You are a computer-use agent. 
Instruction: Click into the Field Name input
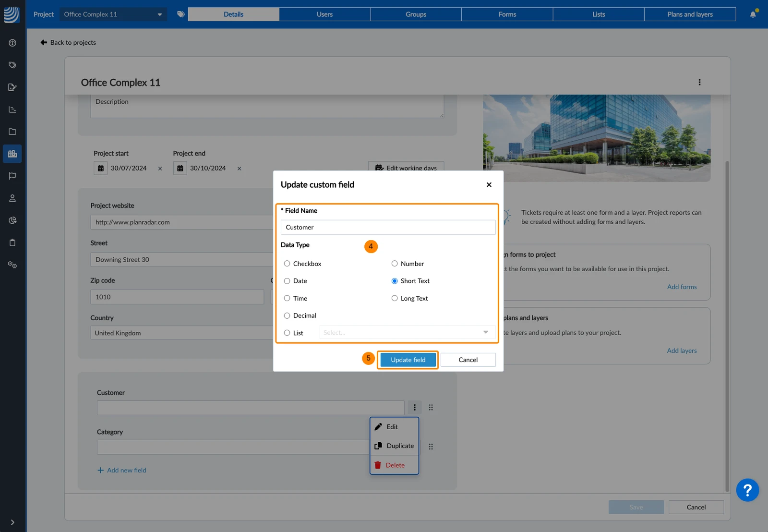point(388,227)
